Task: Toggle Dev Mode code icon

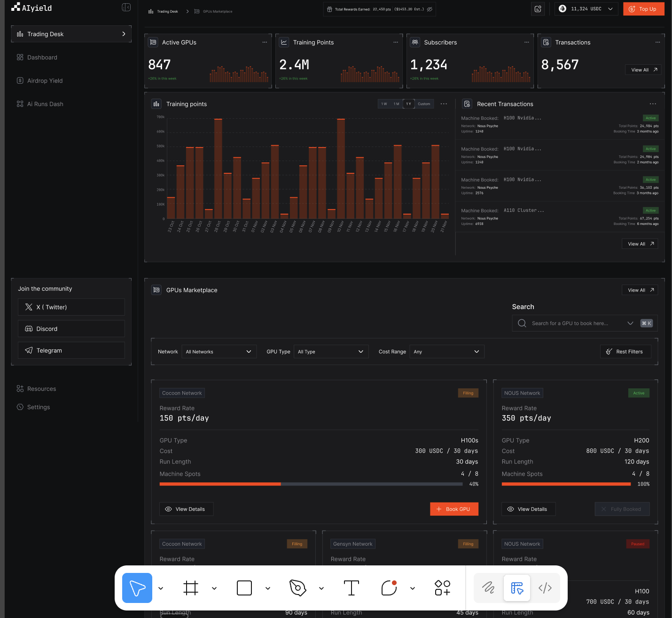Action: pos(545,588)
